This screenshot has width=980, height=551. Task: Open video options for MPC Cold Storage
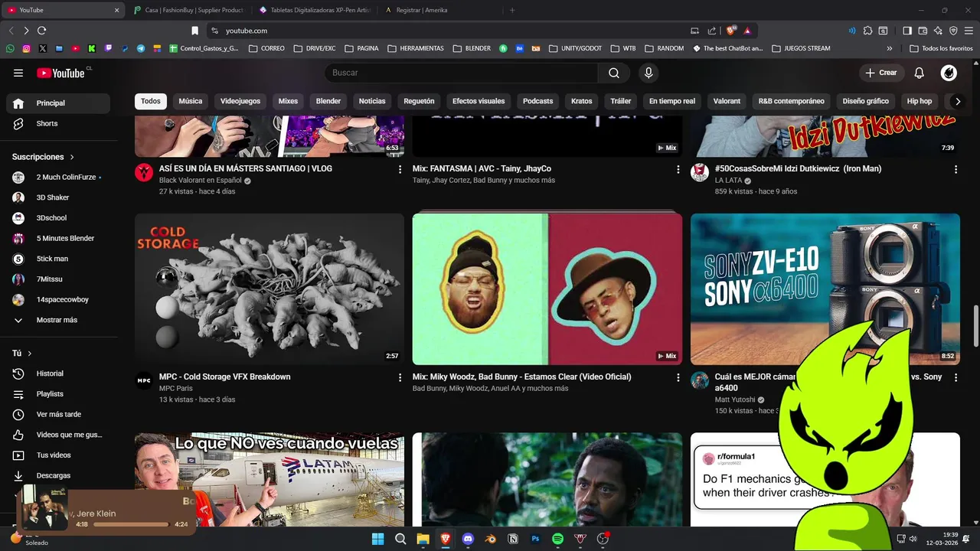click(400, 377)
